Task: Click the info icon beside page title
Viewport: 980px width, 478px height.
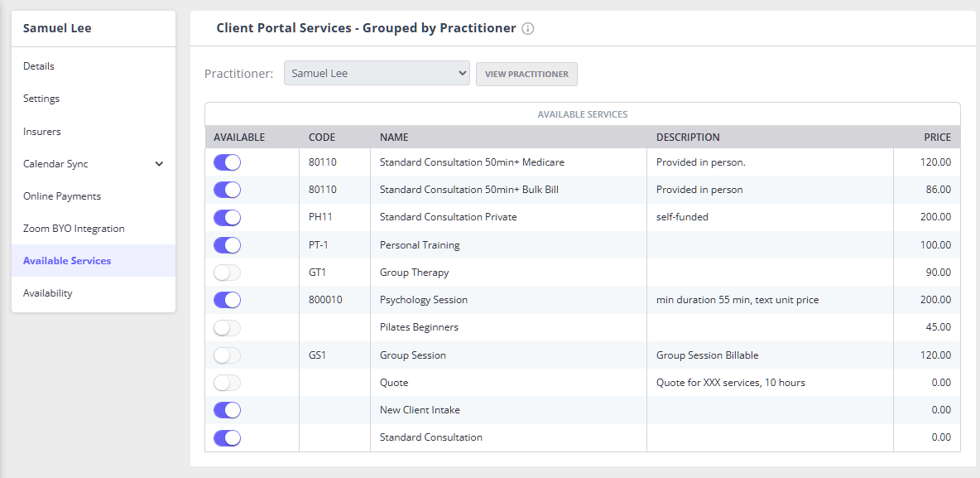Action: pyautogui.click(x=528, y=28)
